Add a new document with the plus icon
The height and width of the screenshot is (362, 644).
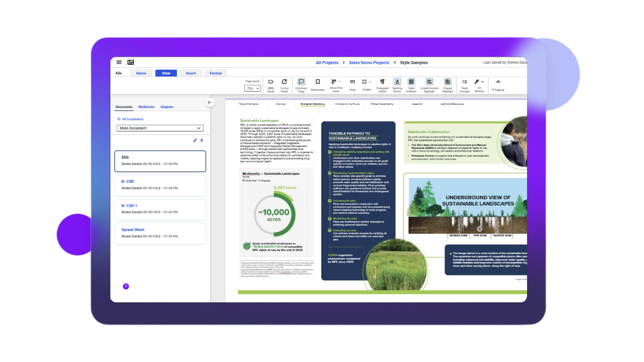click(x=202, y=140)
